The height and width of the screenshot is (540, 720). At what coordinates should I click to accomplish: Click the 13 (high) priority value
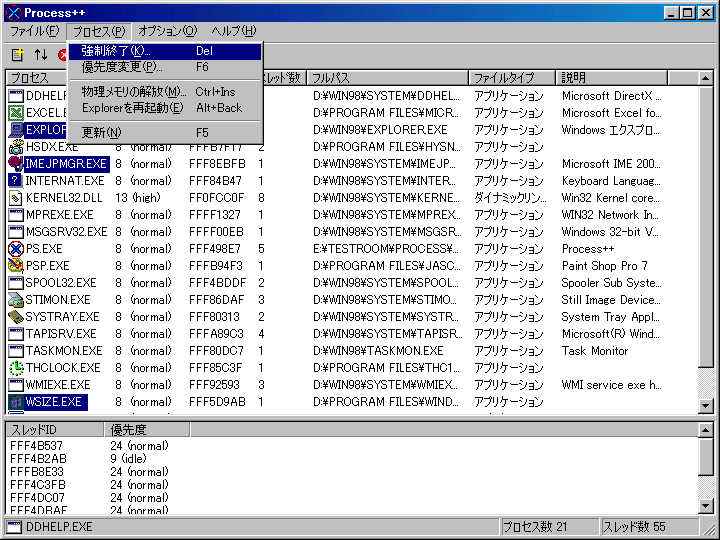pyautogui.click(x=138, y=197)
